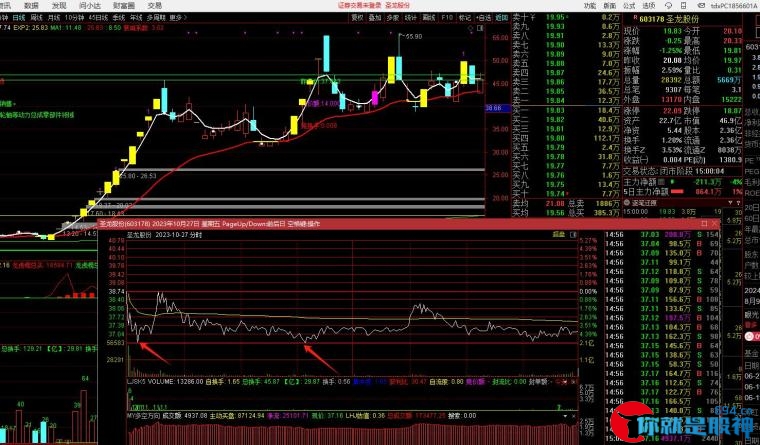This screenshot has width=760, height=445.
Task: Expand the 买十 order book arrow
Action: [568, 194]
